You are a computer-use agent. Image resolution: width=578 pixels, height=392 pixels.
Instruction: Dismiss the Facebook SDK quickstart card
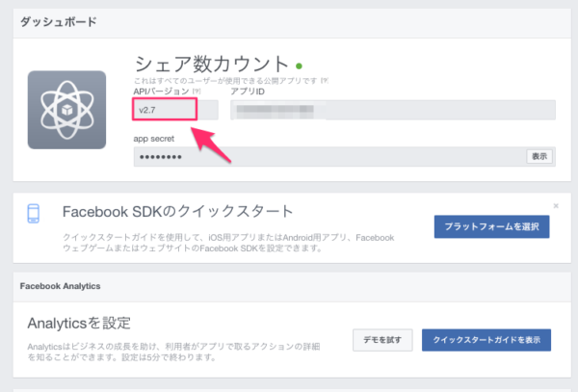[x=556, y=205]
